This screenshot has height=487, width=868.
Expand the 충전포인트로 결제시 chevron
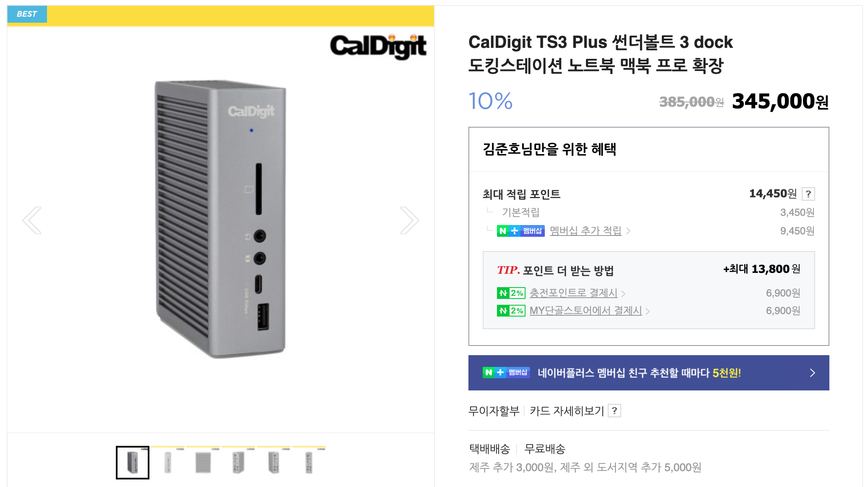pos(623,293)
